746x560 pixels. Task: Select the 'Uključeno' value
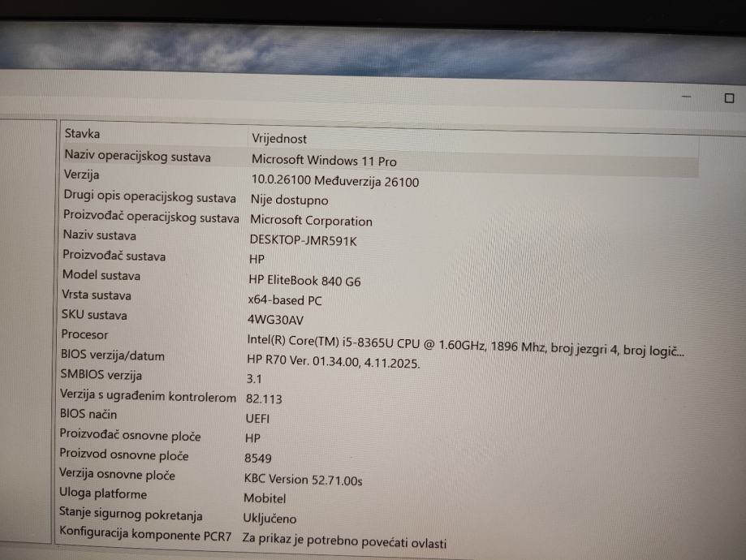click(270, 519)
